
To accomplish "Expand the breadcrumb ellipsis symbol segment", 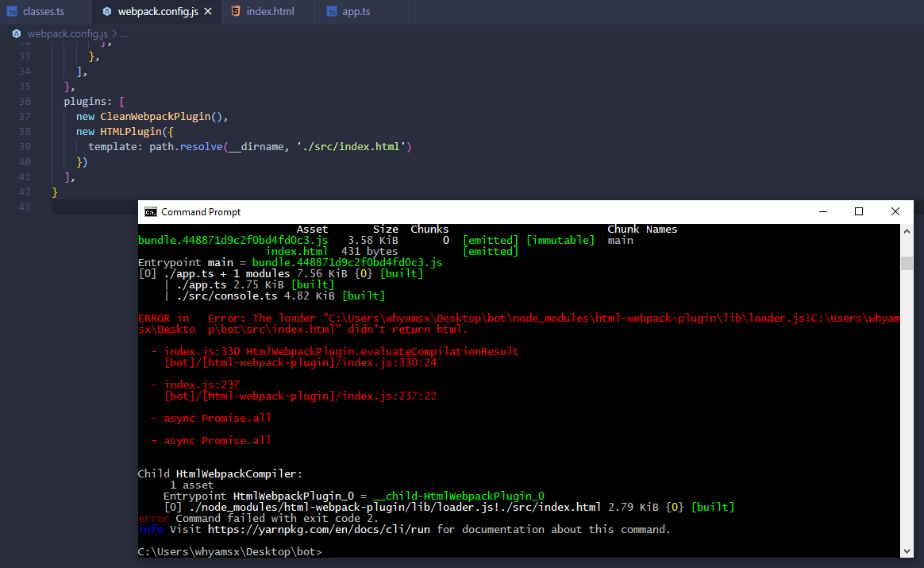I will coord(123,34).
